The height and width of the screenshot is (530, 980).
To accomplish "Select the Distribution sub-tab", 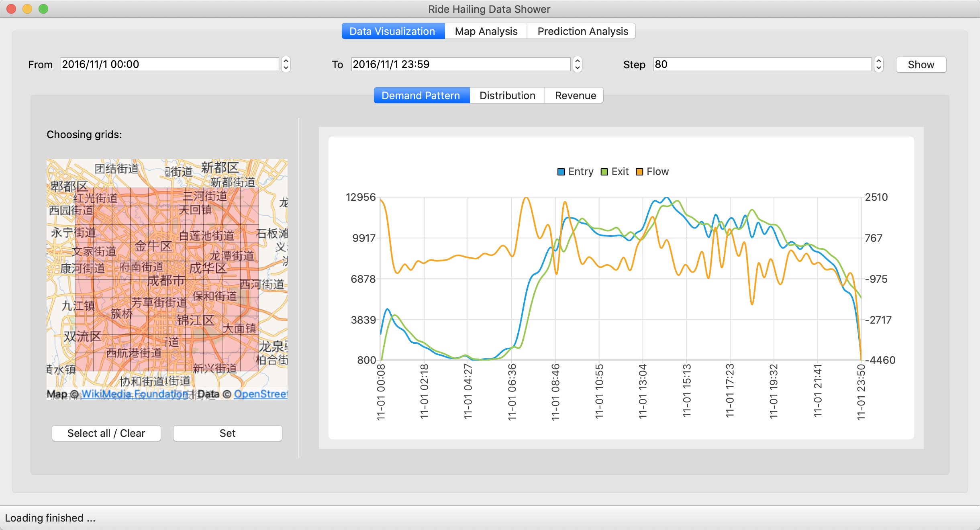I will (x=507, y=96).
